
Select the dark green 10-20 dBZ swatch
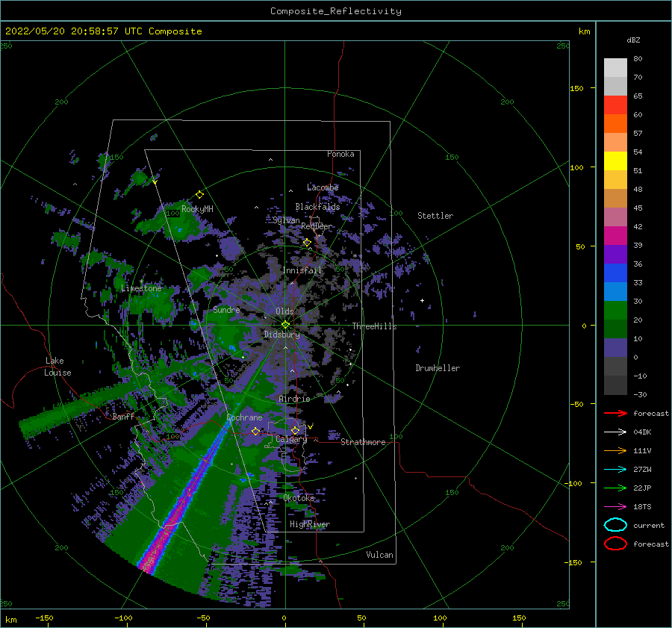(x=615, y=329)
